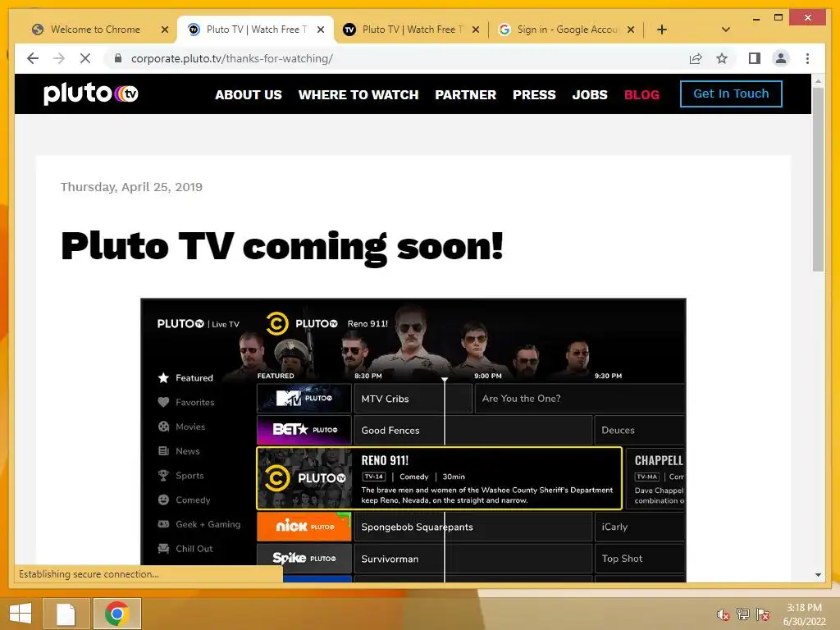The width and height of the screenshot is (840, 630).
Task: Open the Chrome profile avatar
Action: [781, 58]
